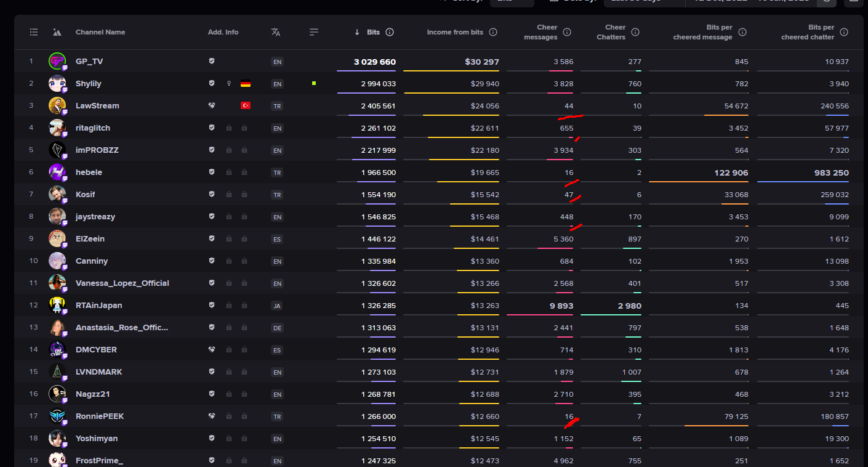868x467 pixels.
Task: Open the GP_TV channel link
Action: click(90, 62)
